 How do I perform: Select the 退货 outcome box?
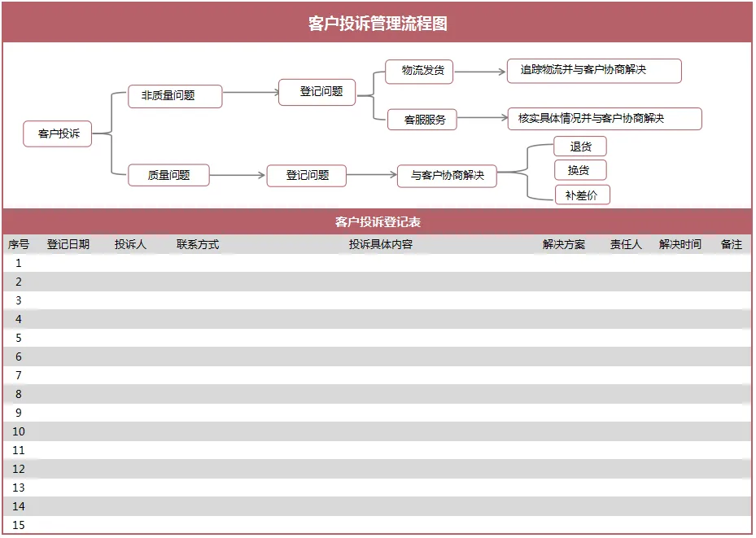tap(580, 147)
